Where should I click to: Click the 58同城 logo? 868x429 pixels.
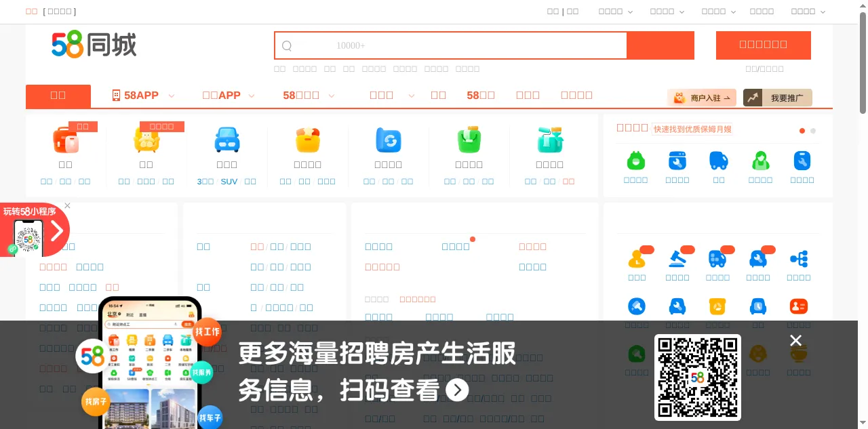[94, 45]
